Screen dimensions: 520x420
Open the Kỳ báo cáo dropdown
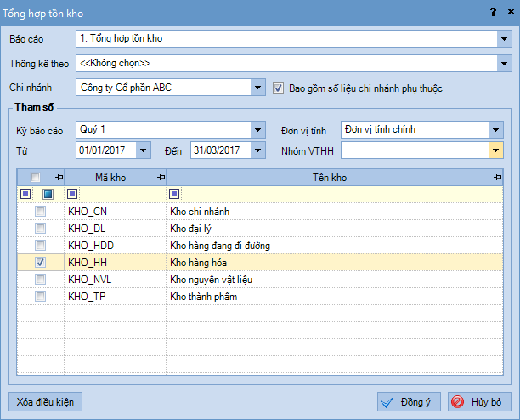point(258,130)
